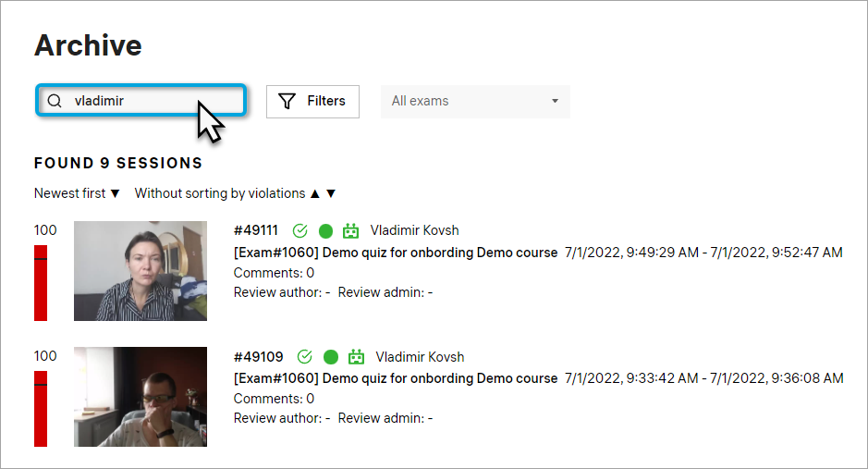Screen dimensions: 868x469
Task: Click exam title of session #49111
Action: tap(396, 252)
